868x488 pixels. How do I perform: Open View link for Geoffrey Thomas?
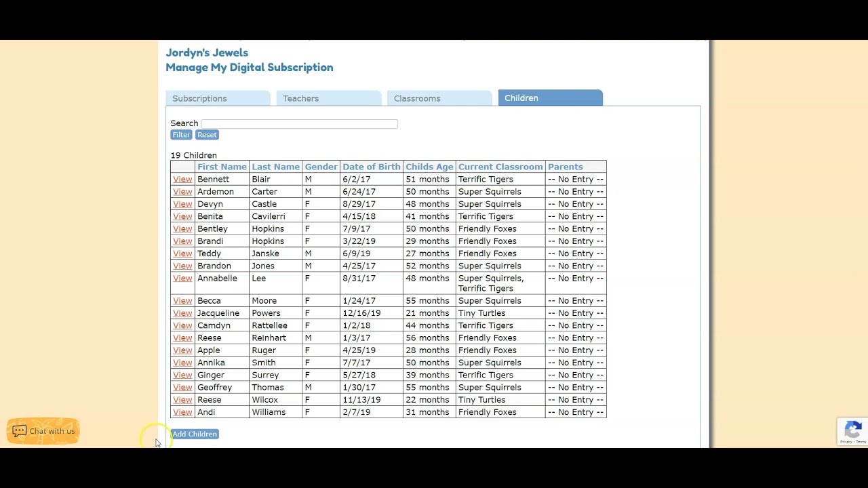pos(182,388)
